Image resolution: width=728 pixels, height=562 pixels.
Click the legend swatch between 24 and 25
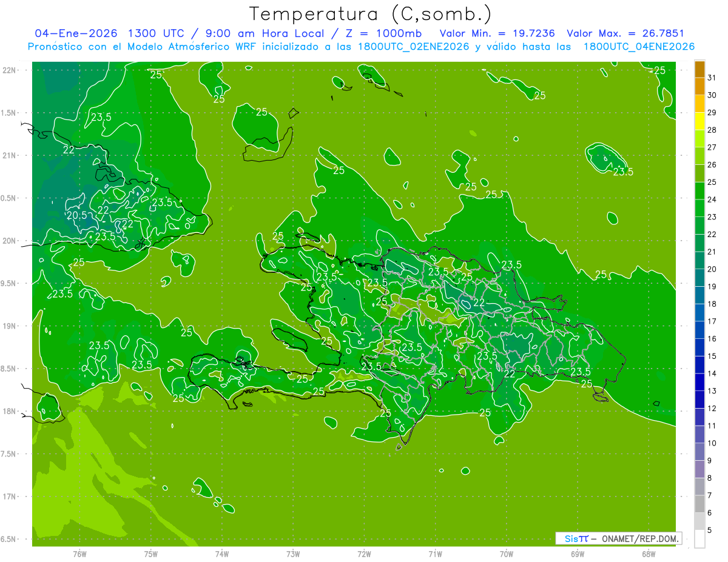click(x=699, y=190)
